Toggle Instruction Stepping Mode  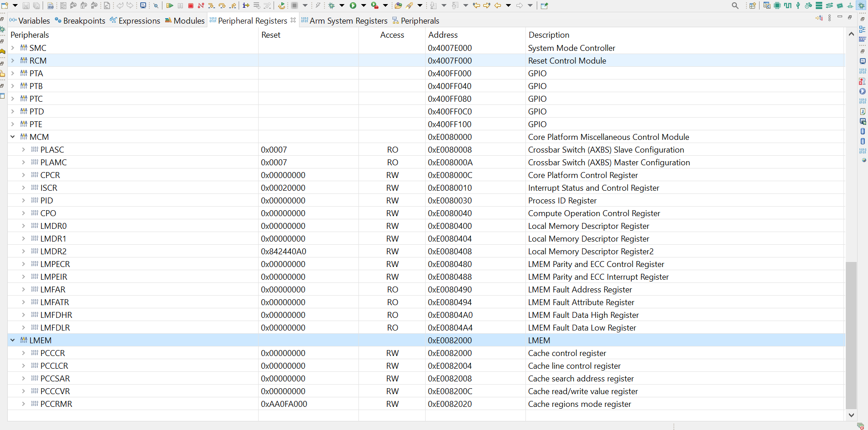(245, 6)
